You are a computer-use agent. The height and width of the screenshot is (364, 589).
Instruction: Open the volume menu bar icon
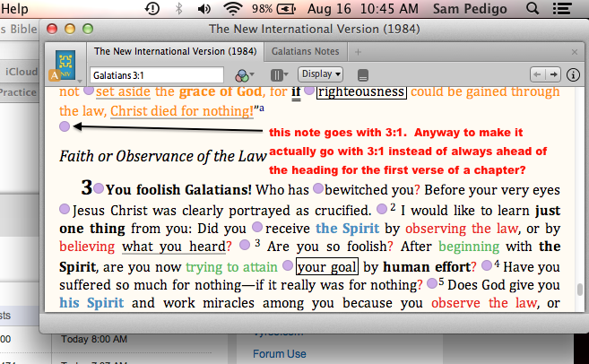[204, 8]
